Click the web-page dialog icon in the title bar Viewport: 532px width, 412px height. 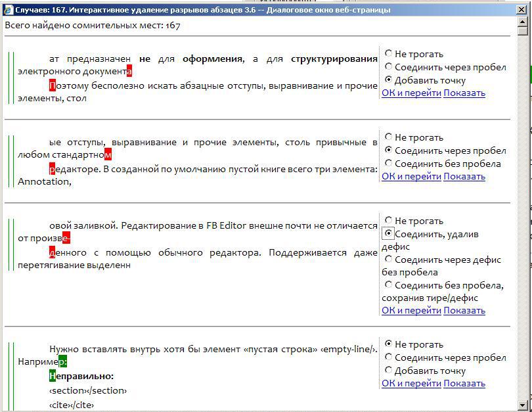(x=7, y=7)
